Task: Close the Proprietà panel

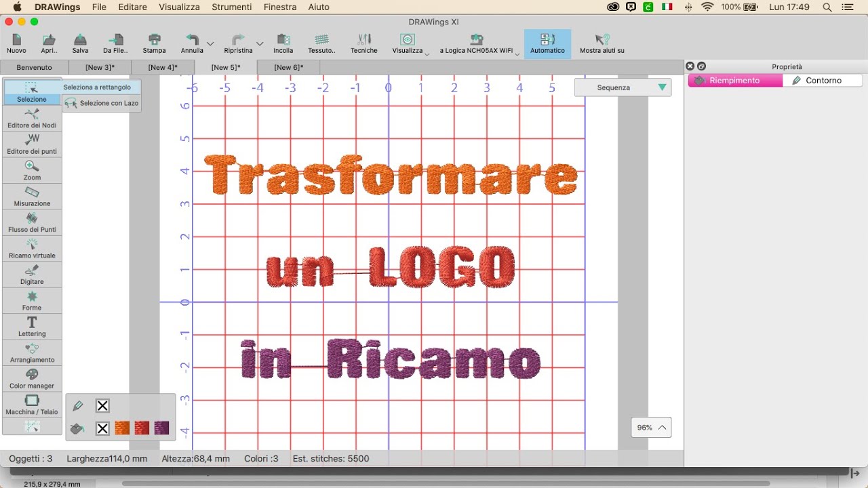Action: (x=690, y=66)
